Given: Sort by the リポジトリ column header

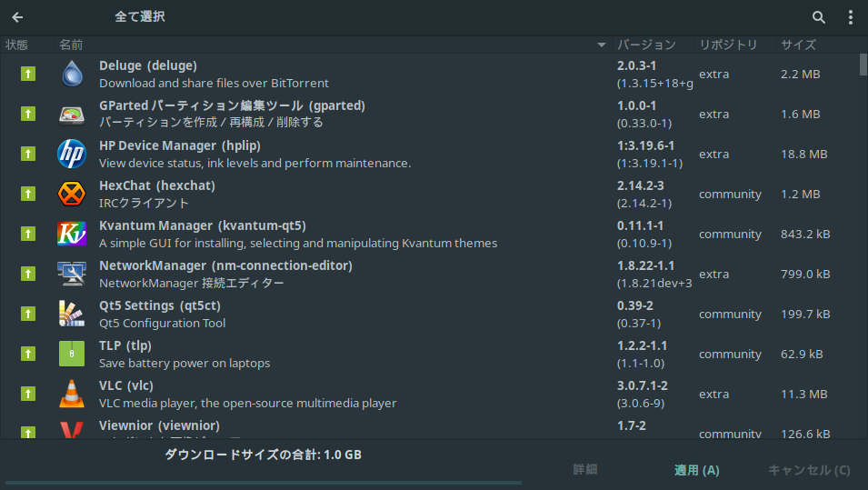Looking at the screenshot, I should tap(735, 45).
